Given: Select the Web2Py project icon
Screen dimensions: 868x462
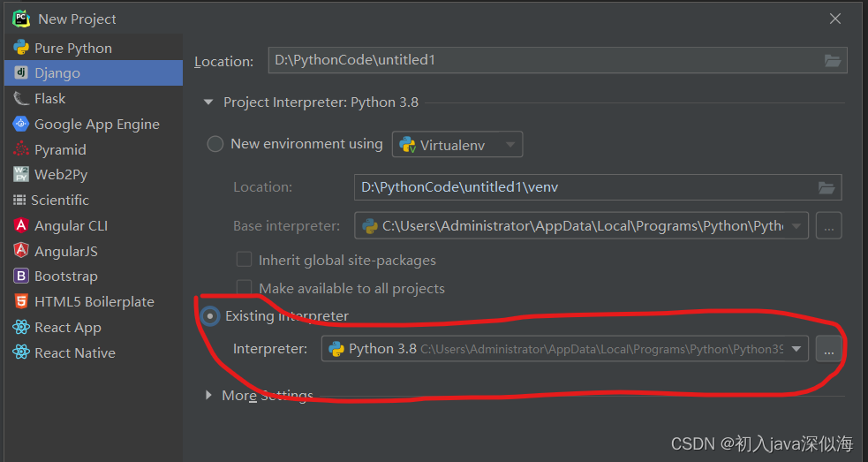Looking at the screenshot, I should (x=21, y=175).
